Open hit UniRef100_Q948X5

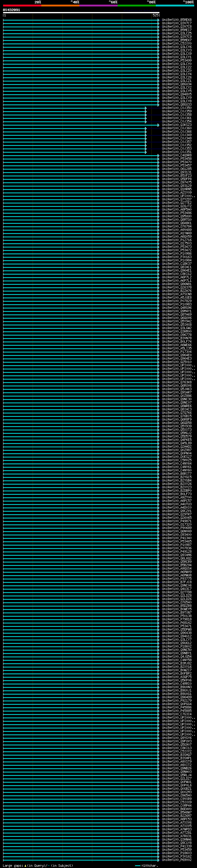click(176, 94)
